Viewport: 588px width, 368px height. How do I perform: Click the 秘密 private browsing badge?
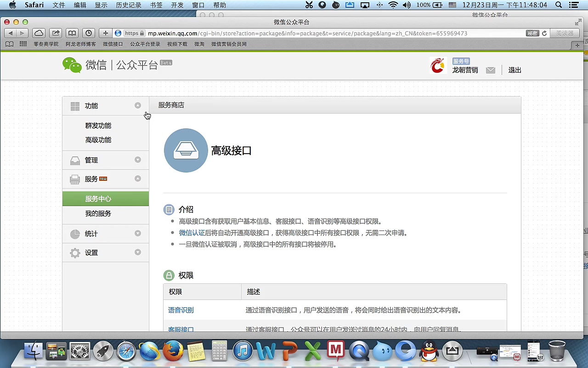point(532,33)
